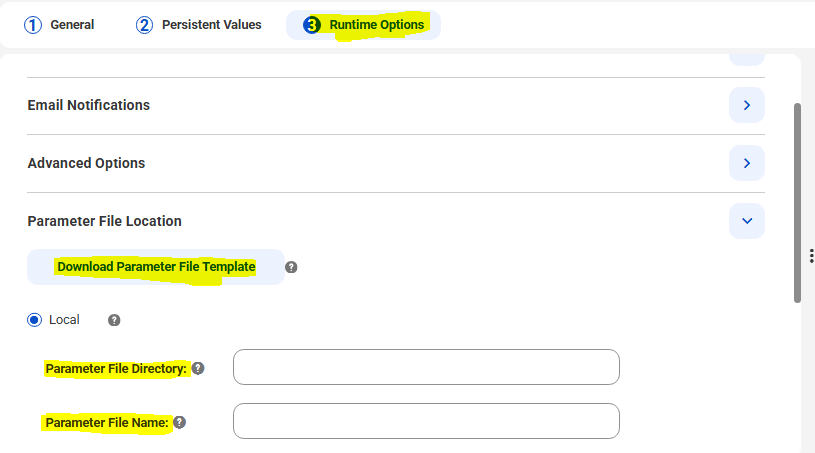
Task: Click the three-dot handle on right edge
Action: [x=810, y=256]
